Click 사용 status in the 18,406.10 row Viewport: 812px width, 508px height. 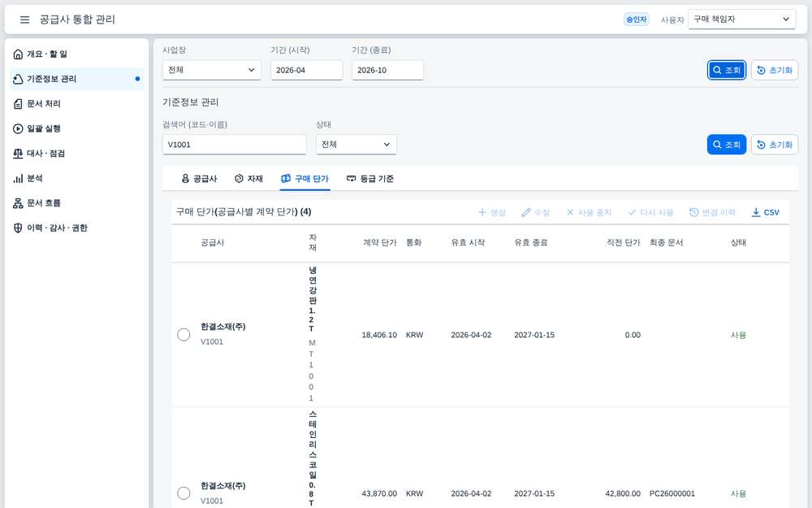point(738,336)
